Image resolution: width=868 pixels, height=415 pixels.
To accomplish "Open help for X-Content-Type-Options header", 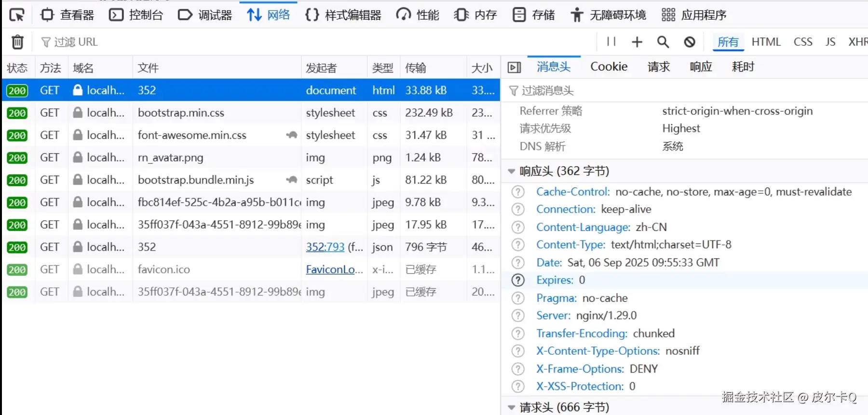I will pyautogui.click(x=518, y=351).
